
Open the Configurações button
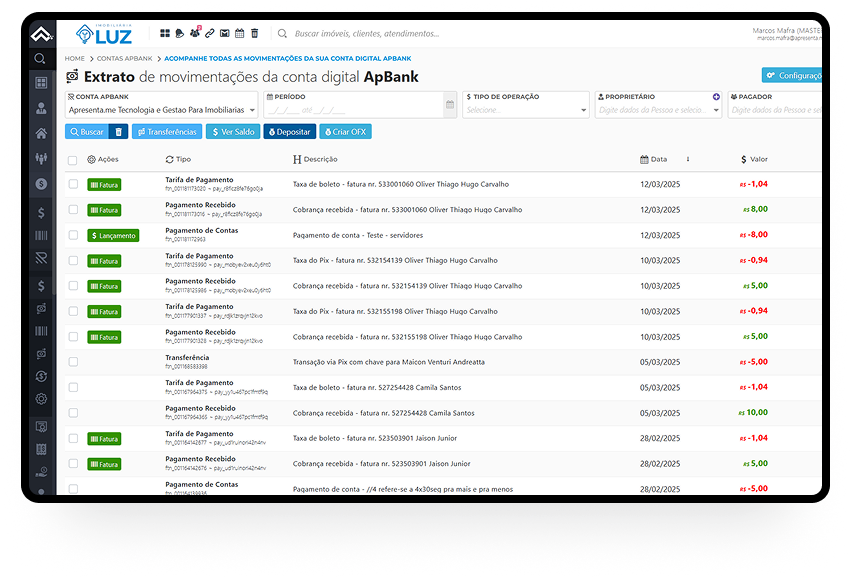point(792,75)
